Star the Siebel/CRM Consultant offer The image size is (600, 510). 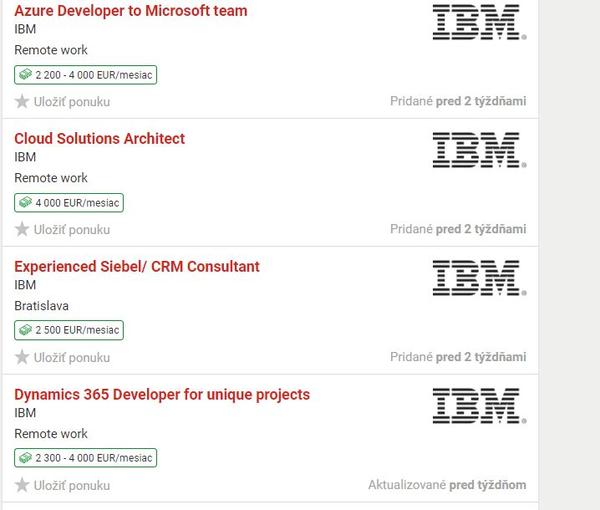pyautogui.click(x=22, y=357)
